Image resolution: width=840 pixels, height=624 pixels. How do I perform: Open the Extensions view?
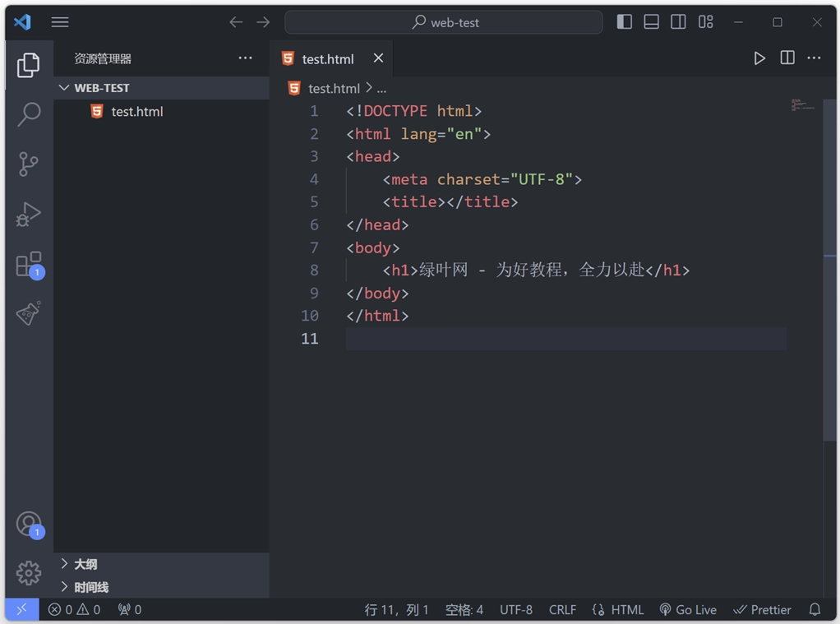29,265
